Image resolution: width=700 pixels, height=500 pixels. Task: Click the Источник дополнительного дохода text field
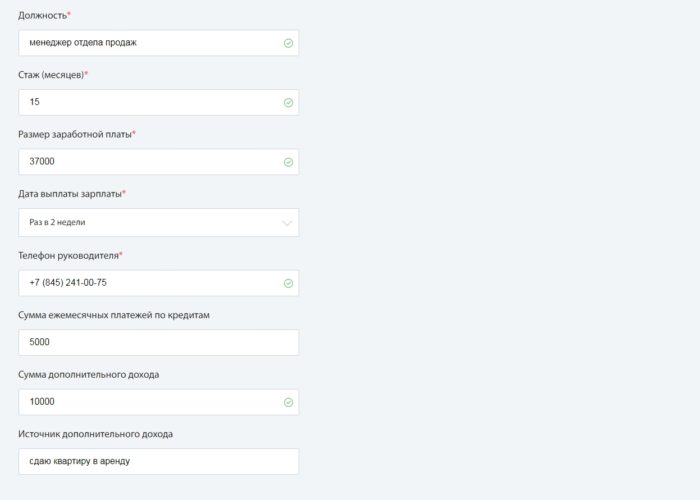pos(158,461)
